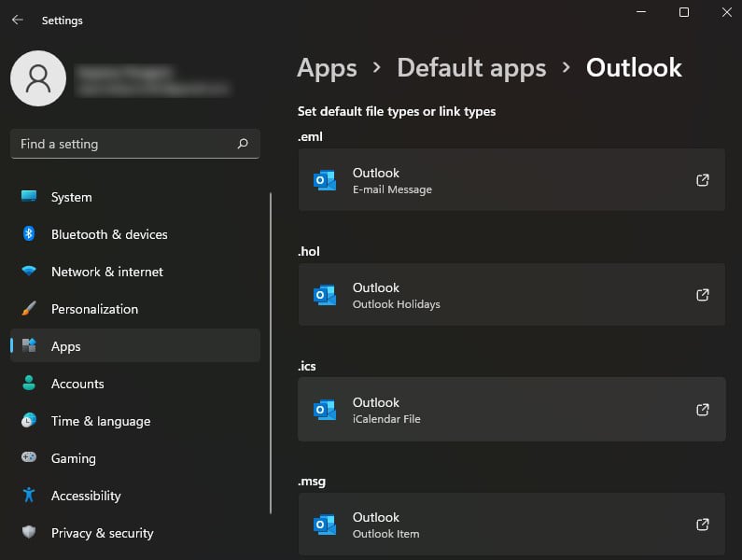Viewport: 742px width, 560px height.
Task: Open Accounts settings page
Action: (x=77, y=384)
